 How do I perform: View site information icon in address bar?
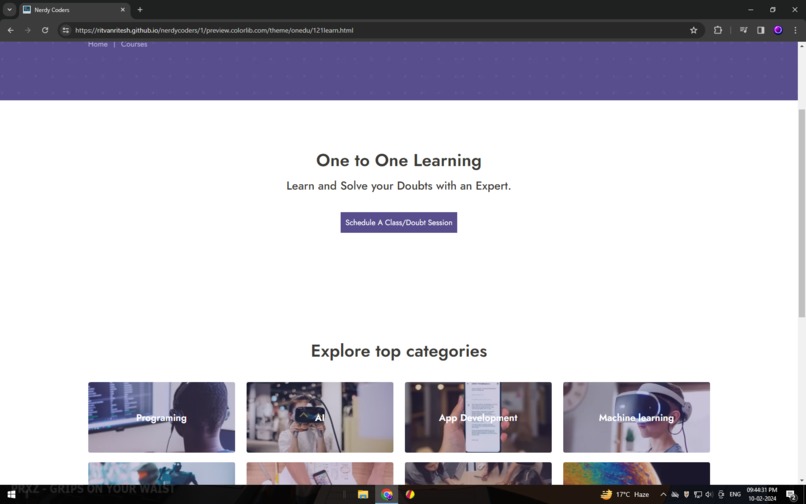(65, 30)
